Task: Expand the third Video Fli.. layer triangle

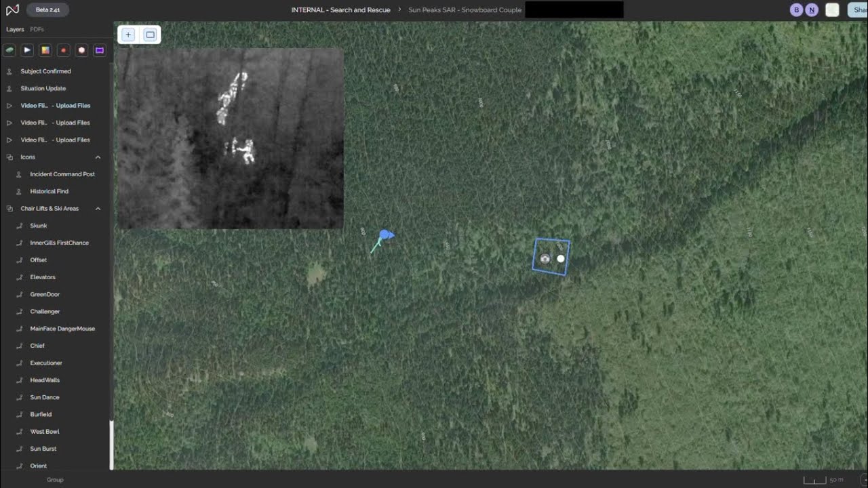Action: tap(9, 140)
